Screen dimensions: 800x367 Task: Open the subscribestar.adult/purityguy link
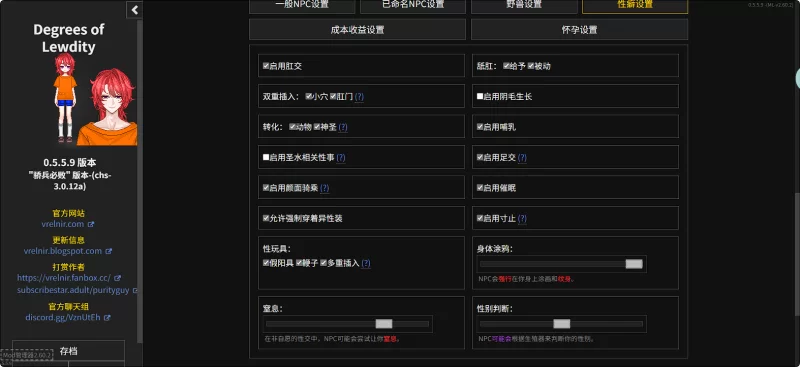(74, 290)
